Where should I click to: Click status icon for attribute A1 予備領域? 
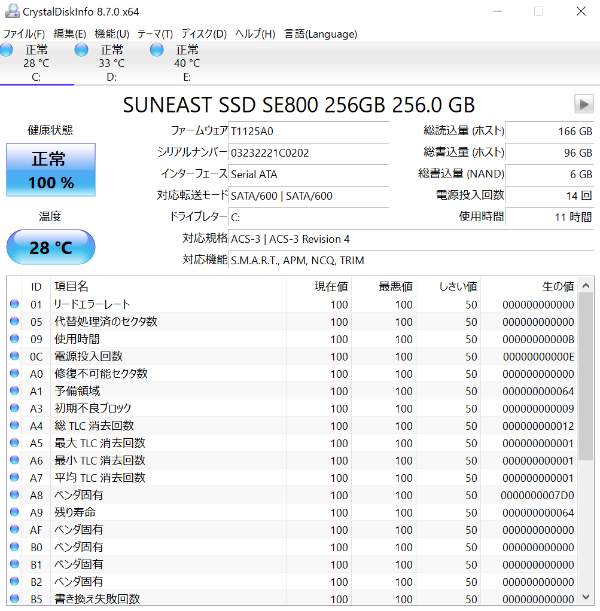pos(14,390)
